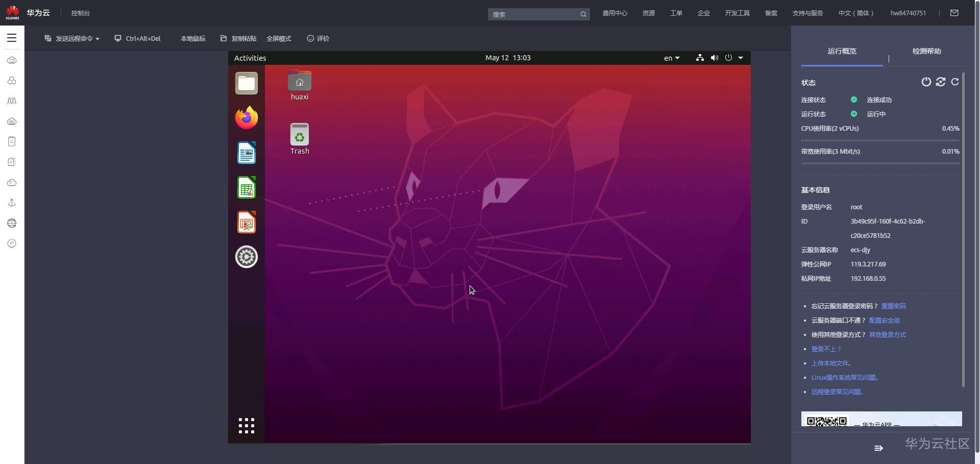The width and height of the screenshot is (980, 464).
Task: Click the refresh icon in the status panel
Action: click(955, 82)
